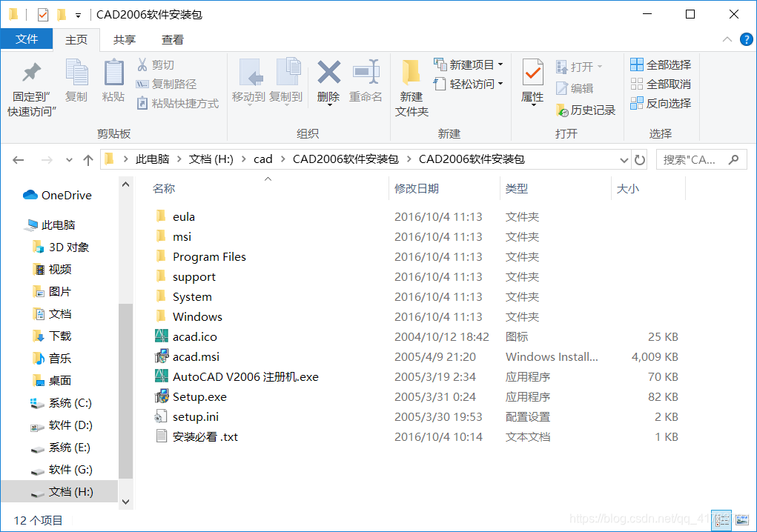Viewport: 757px width, 532px height.
Task: Click the Copy (复制) ribbon icon
Action: click(76, 73)
